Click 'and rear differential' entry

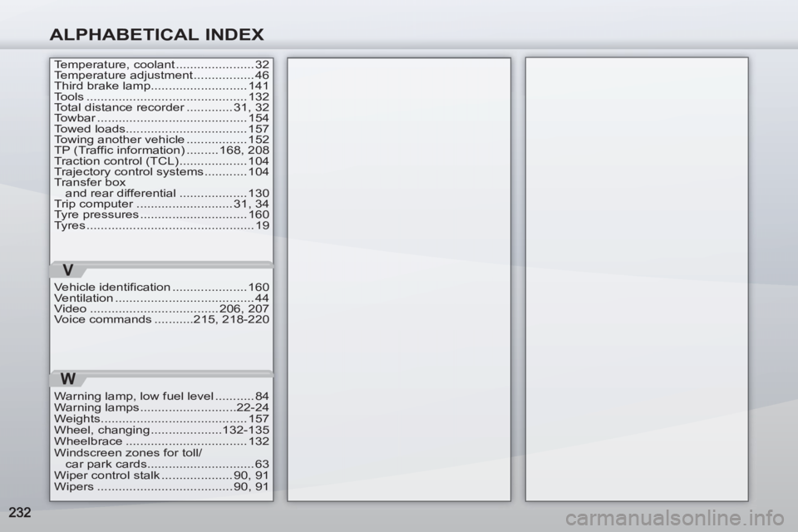pos(167,194)
